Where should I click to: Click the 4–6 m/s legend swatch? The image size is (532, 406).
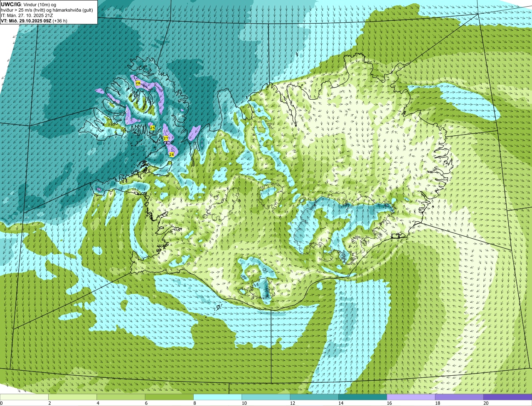tap(121, 397)
